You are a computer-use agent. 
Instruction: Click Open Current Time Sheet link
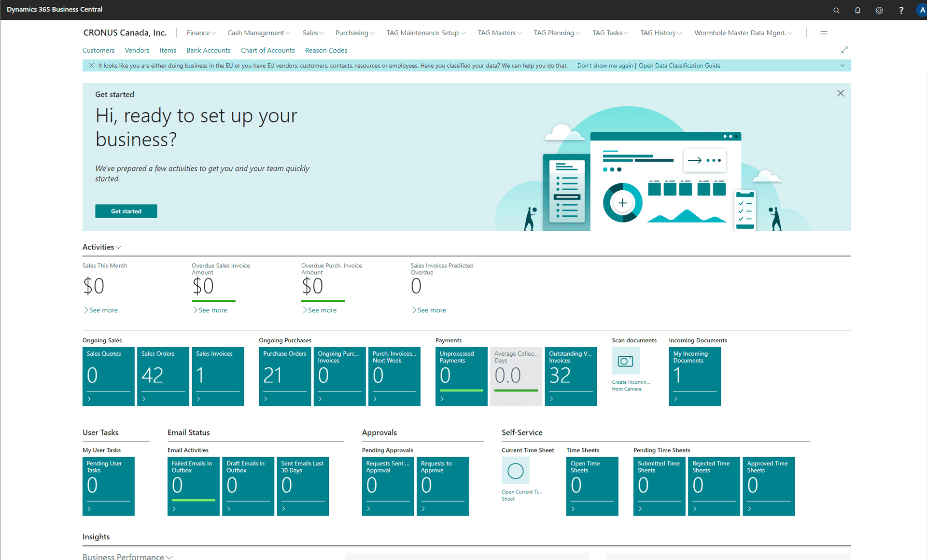tap(521, 495)
